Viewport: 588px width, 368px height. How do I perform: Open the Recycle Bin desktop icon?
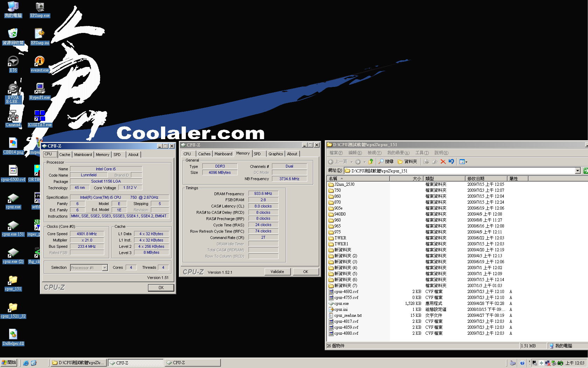tap(13, 37)
